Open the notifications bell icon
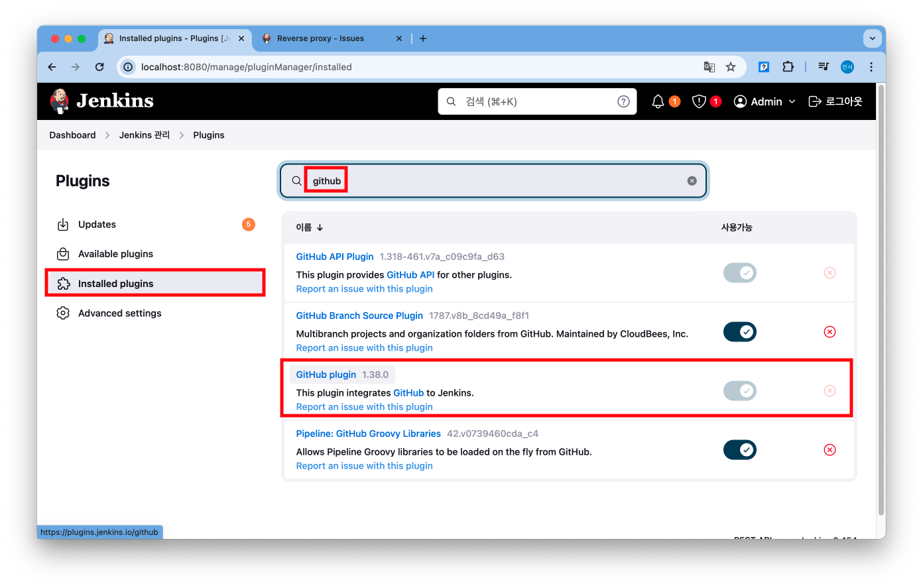Screen dimensions: 923x588 coord(658,101)
